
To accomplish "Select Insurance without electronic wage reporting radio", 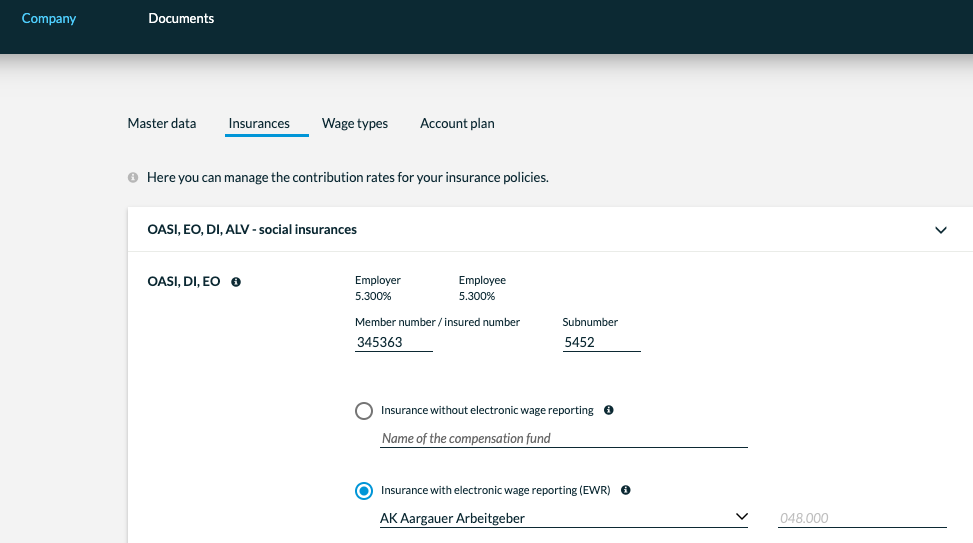I will [x=364, y=411].
